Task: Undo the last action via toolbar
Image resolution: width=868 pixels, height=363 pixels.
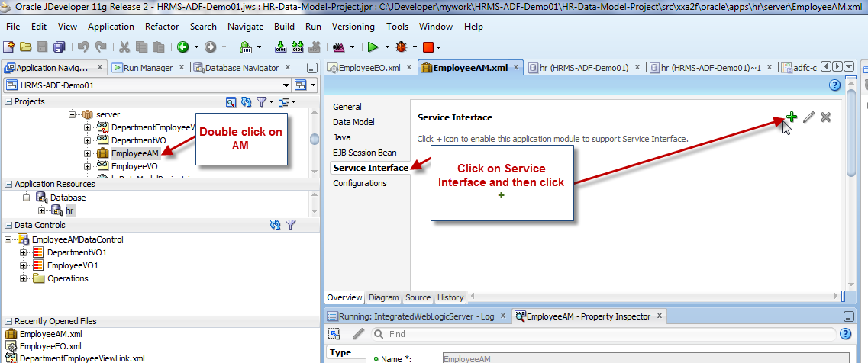Action: [x=83, y=47]
